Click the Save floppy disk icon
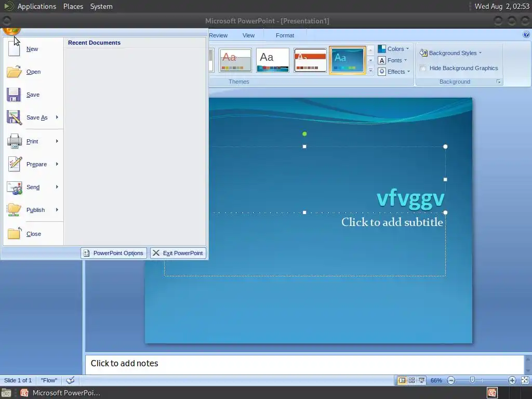This screenshot has height=399, width=532. coord(14,95)
